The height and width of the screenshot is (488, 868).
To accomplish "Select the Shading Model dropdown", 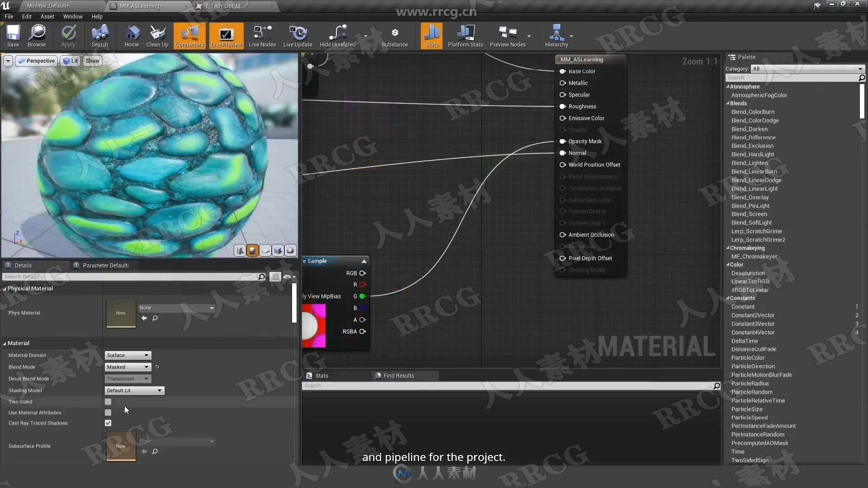I will [133, 389].
